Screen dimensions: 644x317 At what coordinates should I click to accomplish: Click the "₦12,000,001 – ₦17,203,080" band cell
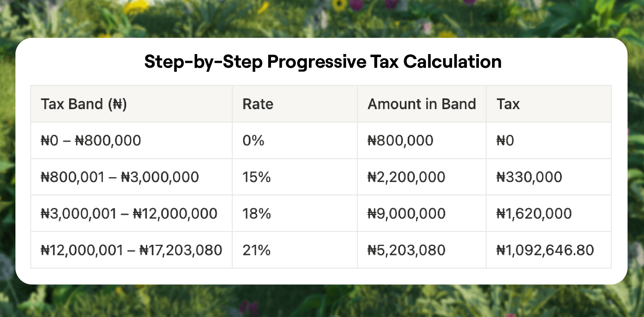pos(131,250)
